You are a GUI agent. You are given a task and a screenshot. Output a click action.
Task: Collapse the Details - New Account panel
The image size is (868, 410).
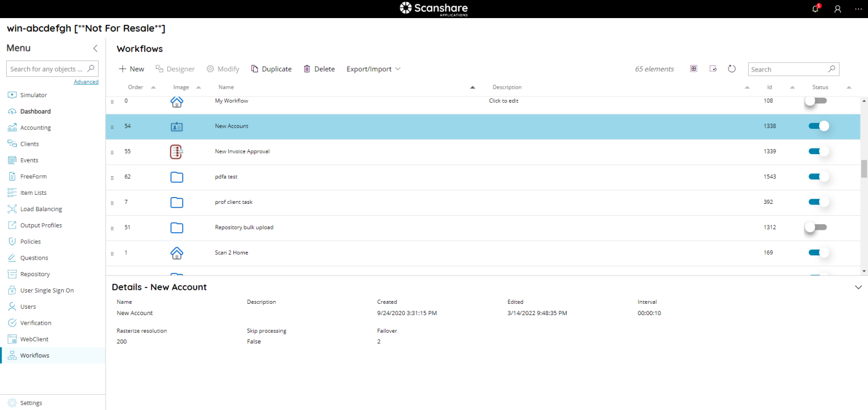pyautogui.click(x=858, y=287)
